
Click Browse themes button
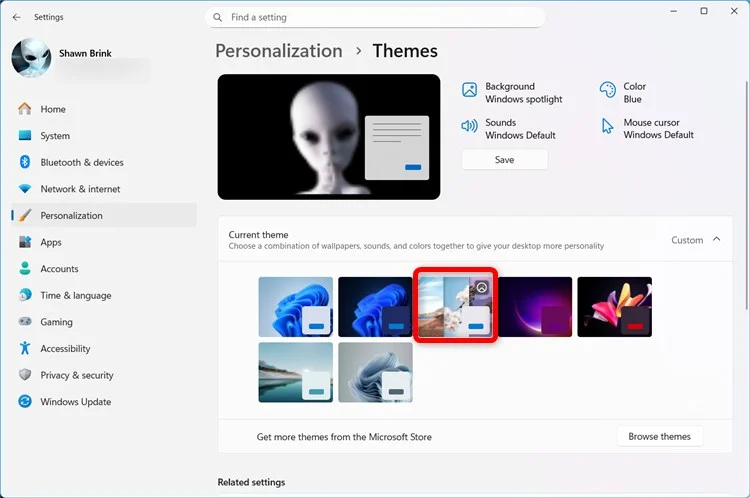(x=660, y=436)
